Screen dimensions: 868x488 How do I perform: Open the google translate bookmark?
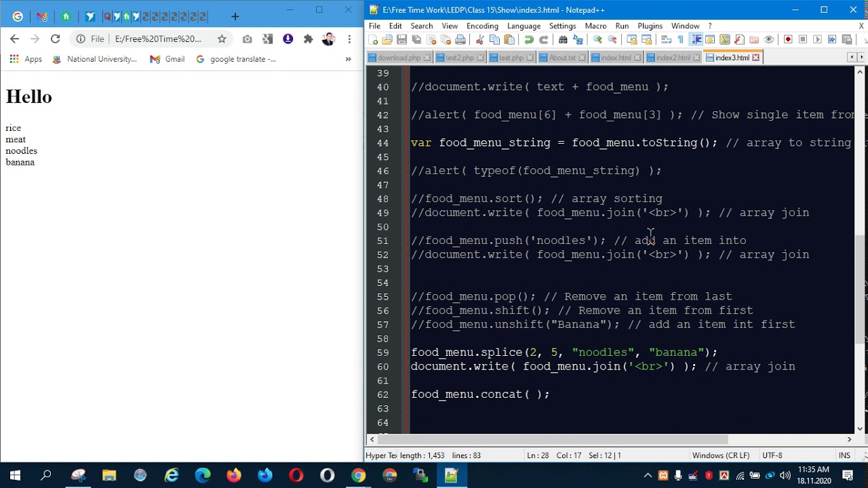[236, 59]
